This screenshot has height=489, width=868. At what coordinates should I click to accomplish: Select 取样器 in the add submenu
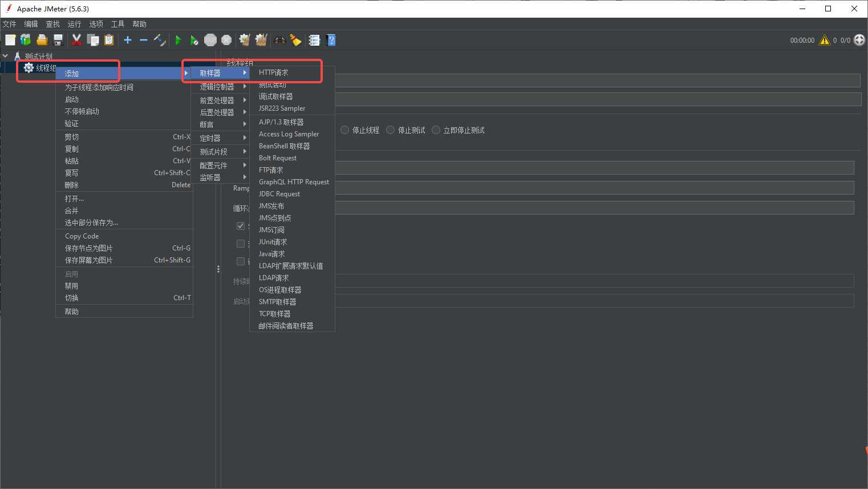[220, 73]
